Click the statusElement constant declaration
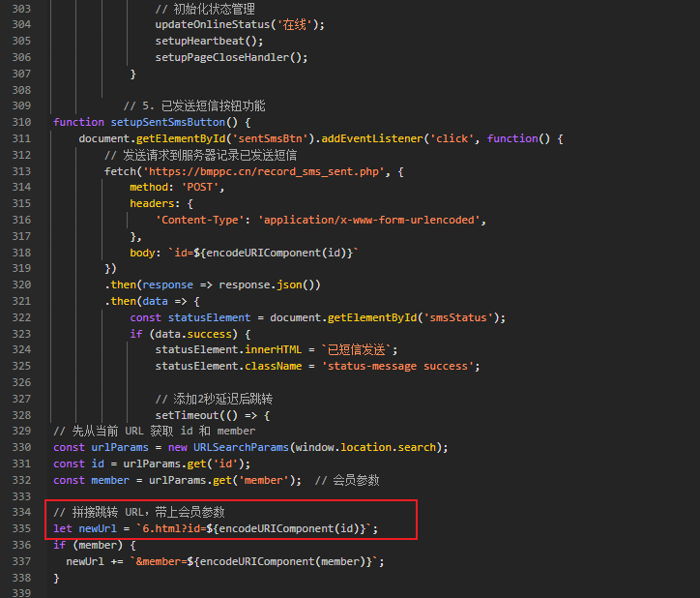Image resolution: width=700 pixels, height=598 pixels. point(209,317)
